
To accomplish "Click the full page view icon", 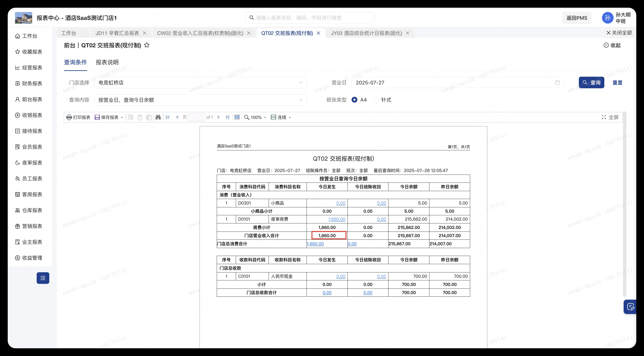I will pos(237,117).
